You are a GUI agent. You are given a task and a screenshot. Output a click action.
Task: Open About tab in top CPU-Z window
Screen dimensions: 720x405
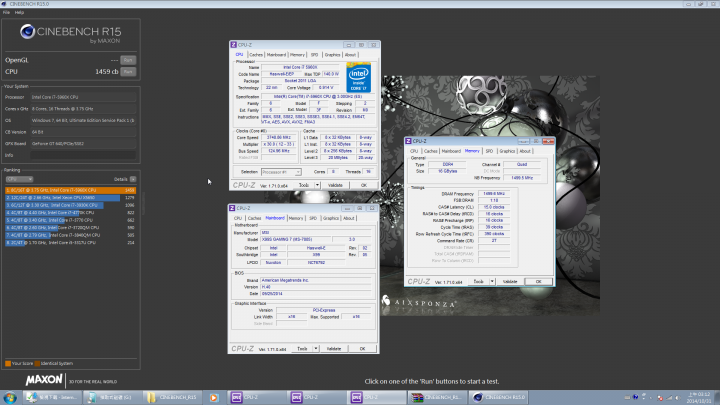pos(350,55)
